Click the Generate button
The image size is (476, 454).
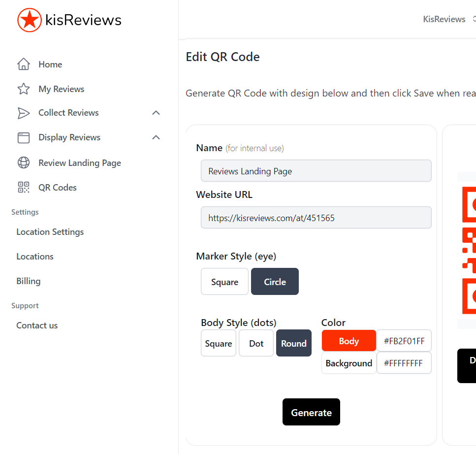tap(311, 412)
